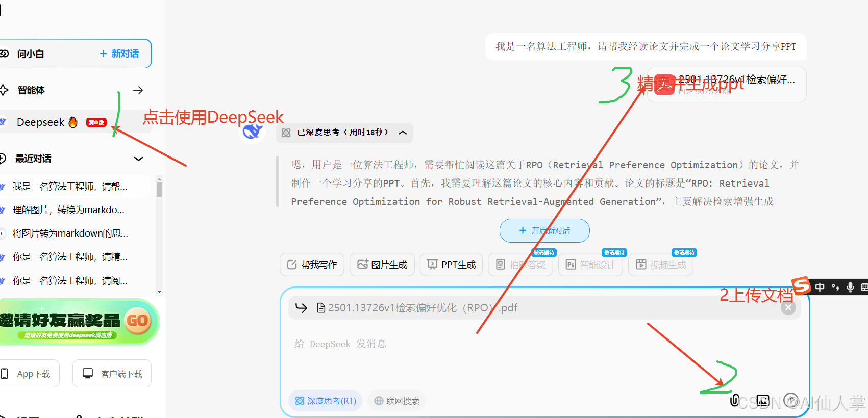868x418 pixels.
Task: Open 图片生成 image generation
Action: coord(382,265)
